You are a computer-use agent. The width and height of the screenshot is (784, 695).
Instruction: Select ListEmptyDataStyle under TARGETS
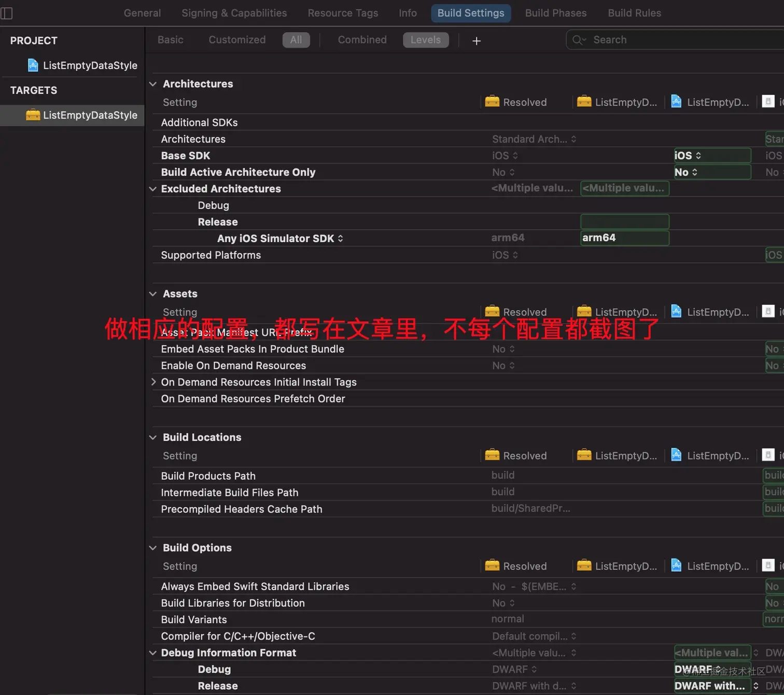[x=73, y=115]
